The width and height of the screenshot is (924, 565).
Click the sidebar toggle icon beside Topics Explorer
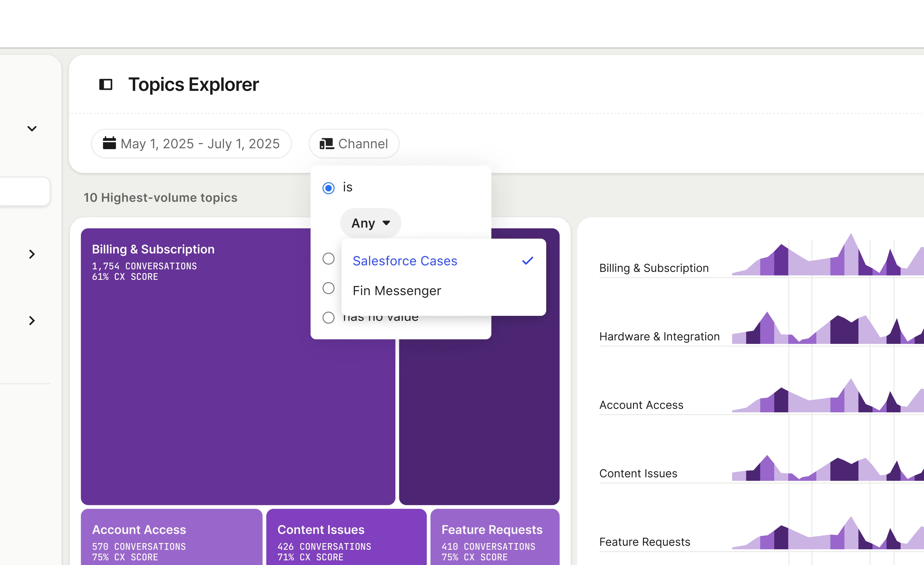coord(105,85)
